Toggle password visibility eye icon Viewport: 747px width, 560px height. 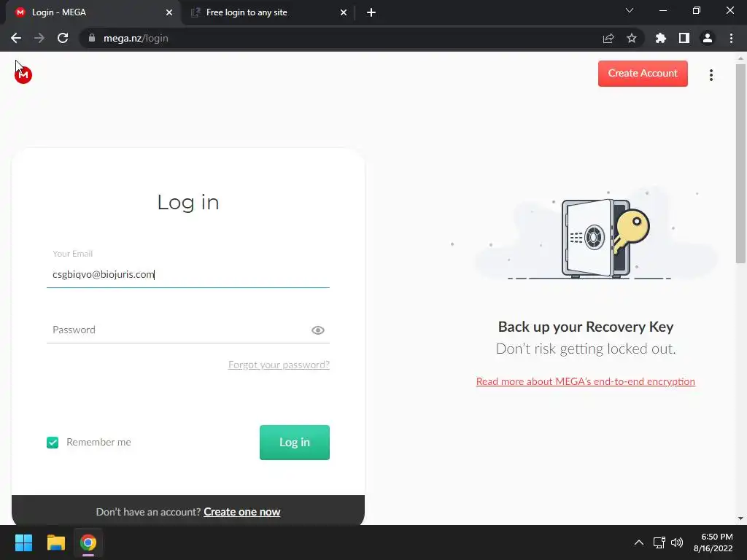tap(318, 330)
